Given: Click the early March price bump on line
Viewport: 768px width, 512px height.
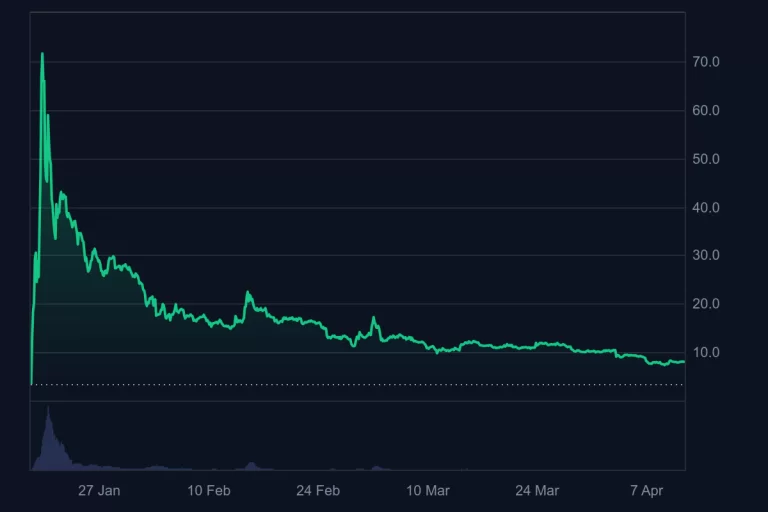Looking at the screenshot, I should pyautogui.click(x=374, y=319).
